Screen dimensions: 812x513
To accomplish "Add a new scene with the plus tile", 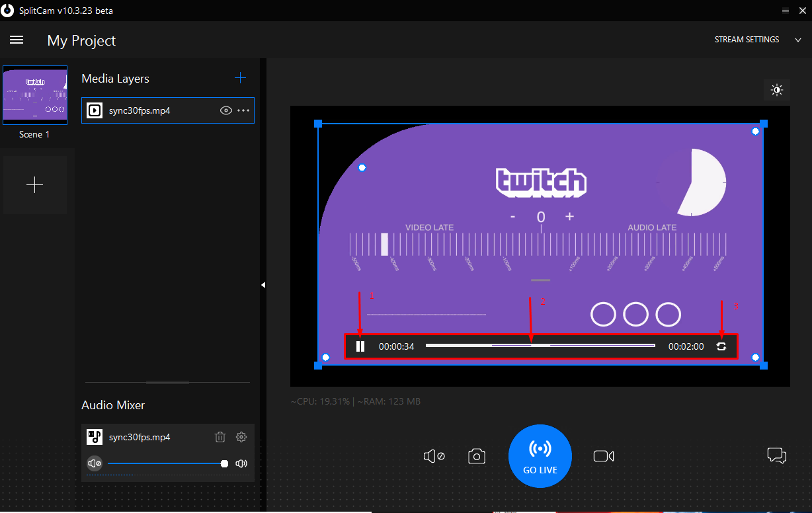I will (34, 185).
